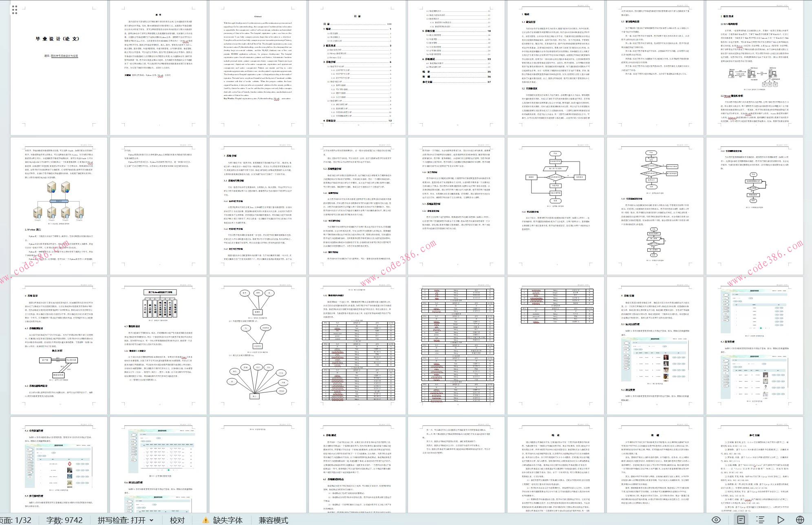The image size is (812, 525).
Task: Open spell check dropdown arrow
Action: (x=152, y=520)
